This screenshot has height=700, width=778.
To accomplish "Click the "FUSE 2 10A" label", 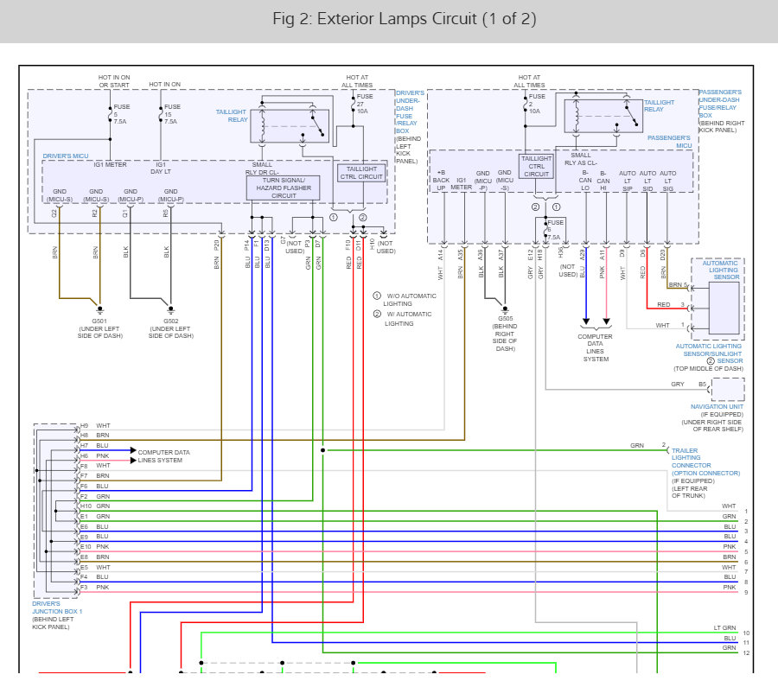I will [536, 104].
